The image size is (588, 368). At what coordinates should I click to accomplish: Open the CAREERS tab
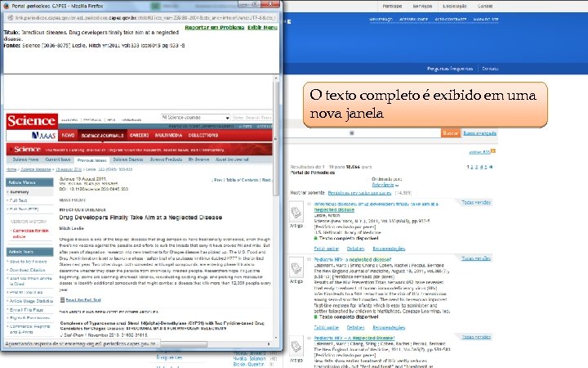coord(139,135)
